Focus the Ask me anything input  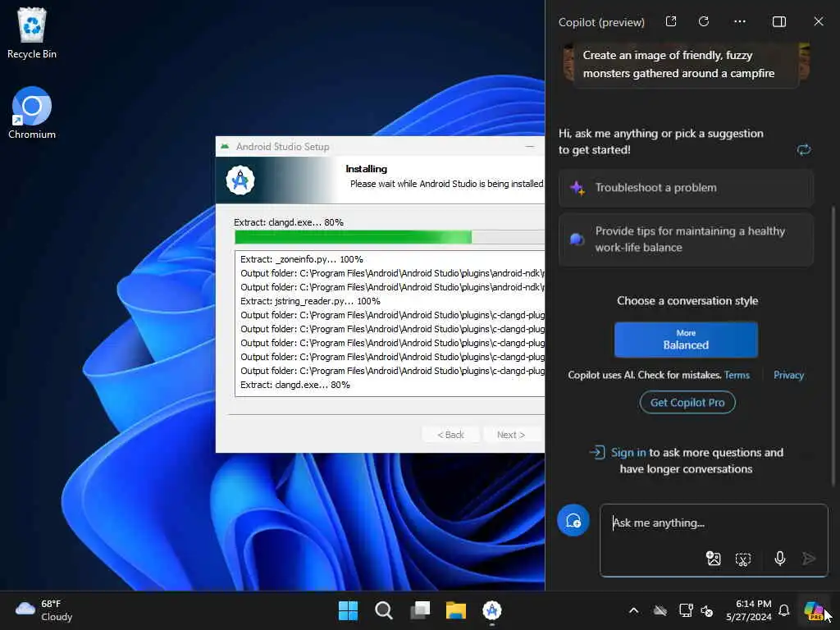tap(714, 523)
